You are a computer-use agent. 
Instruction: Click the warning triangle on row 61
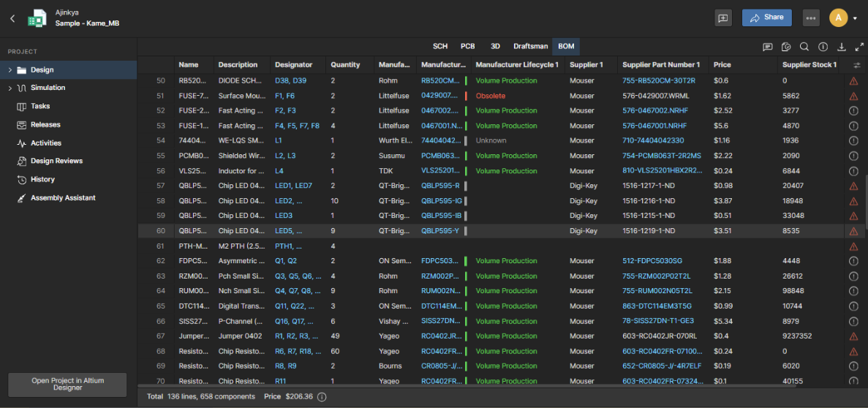click(853, 246)
